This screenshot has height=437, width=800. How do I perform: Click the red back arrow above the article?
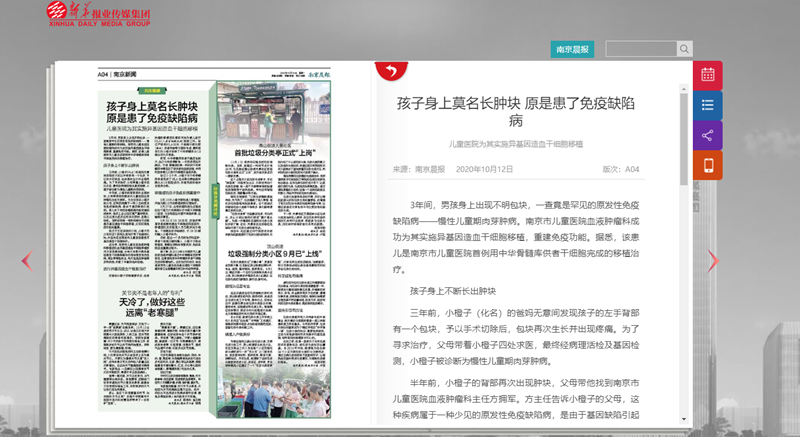pyautogui.click(x=391, y=70)
